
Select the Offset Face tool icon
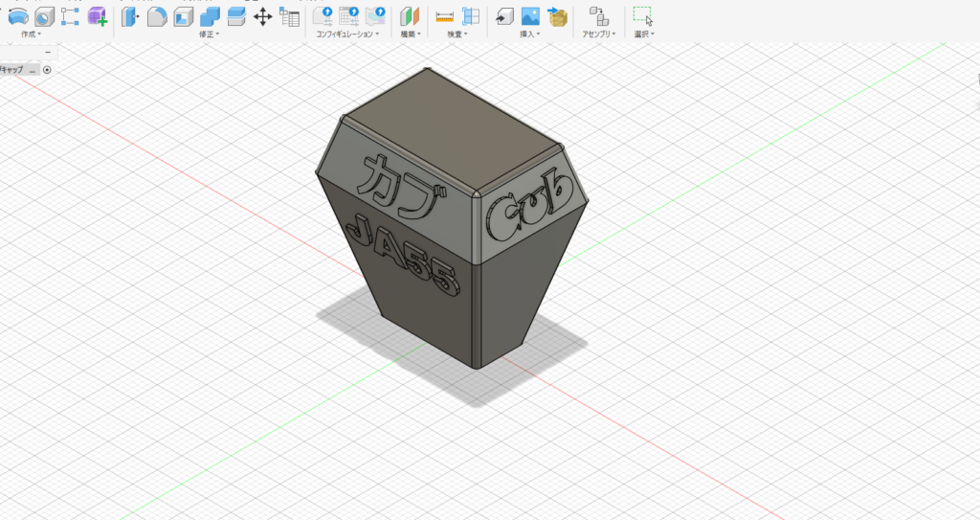coord(236,17)
